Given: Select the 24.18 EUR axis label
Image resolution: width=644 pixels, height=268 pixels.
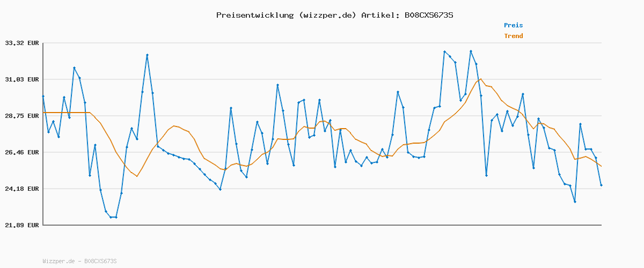Looking at the screenshot, I should click(x=22, y=189).
